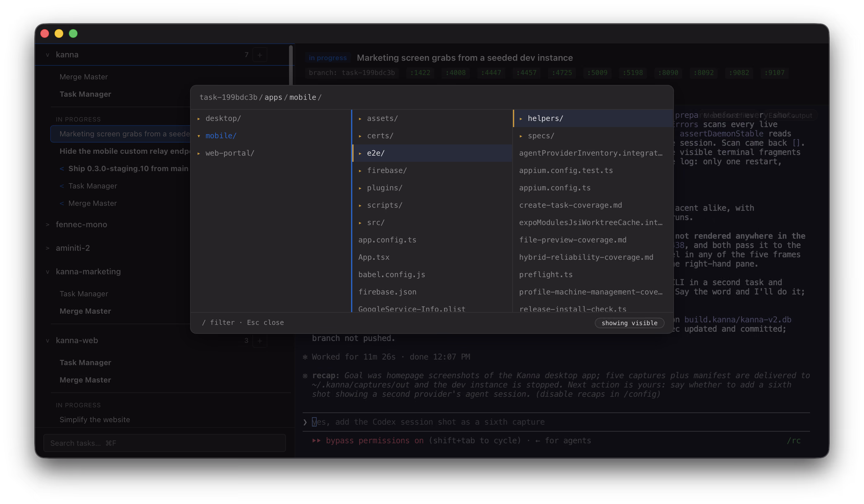864x504 pixels.
Task: Open agentProviderInventory.integrat… file
Action: pos(593,153)
